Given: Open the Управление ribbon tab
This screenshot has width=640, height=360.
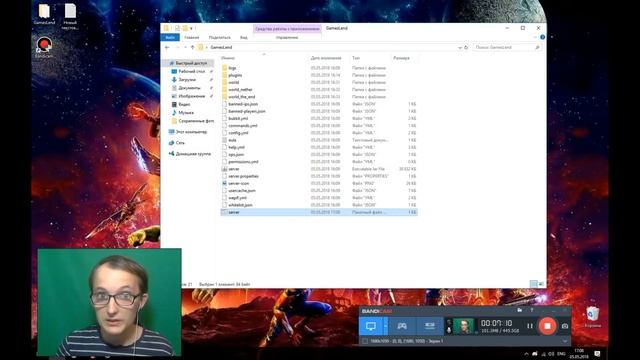Looking at the screenshot, I should 287,38.
